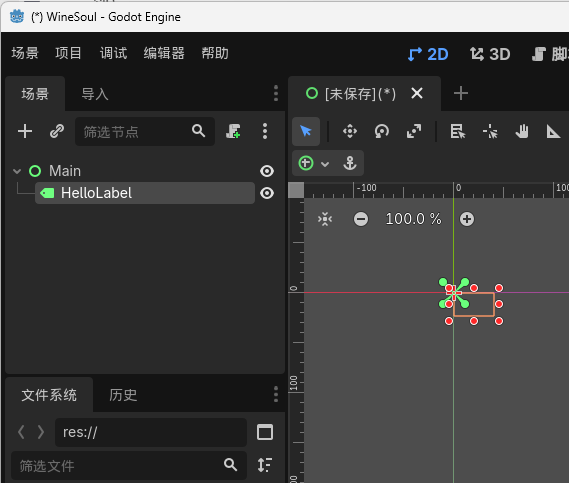Toggle visibility of Main node
The image size is (569, 483).
point(267,171)
